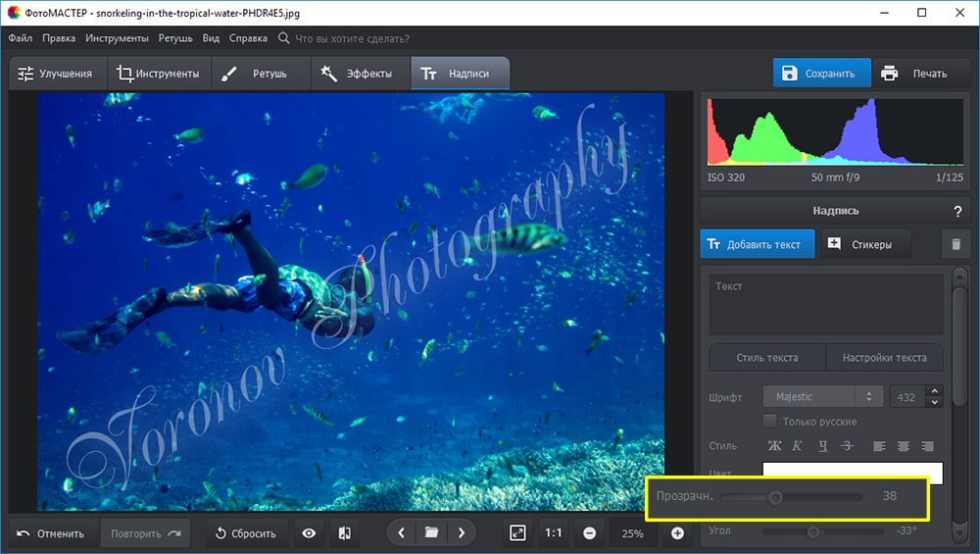The height and width of the screenshot is (554, 980).
Task: Open the folder browse icon
Action: (x=431, y=533)
